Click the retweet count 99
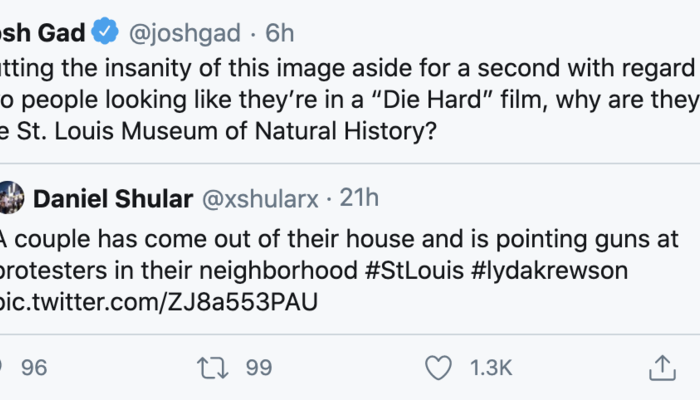This screenshot has height=400, width=700. (x=259, y=368)
